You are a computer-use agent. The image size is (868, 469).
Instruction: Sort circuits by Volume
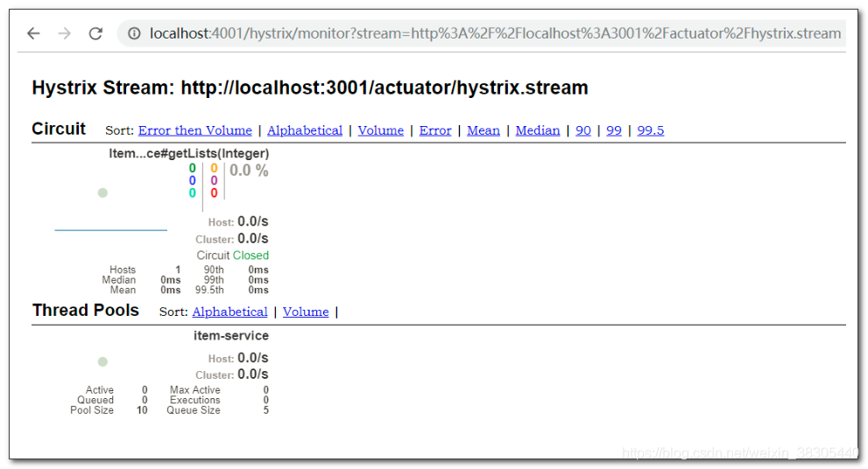pos(380,130)
